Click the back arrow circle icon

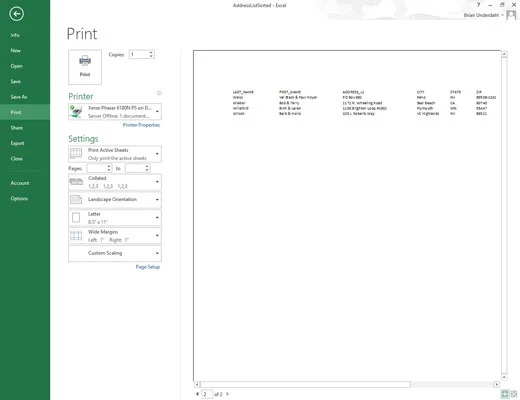(x=16, y=14)
